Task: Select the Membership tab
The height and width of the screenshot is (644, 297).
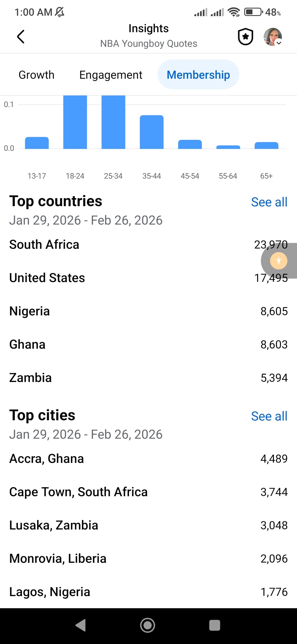Action: click(198, 75)
